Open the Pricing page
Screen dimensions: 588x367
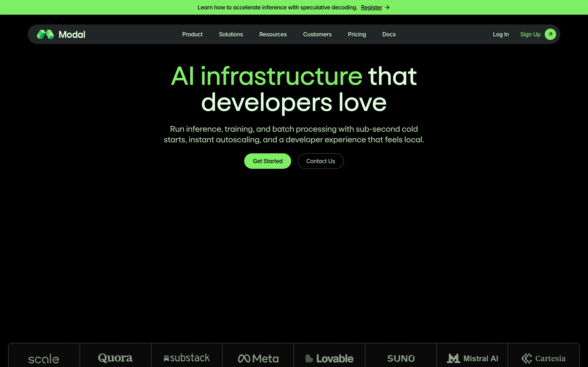pos(357,34)
